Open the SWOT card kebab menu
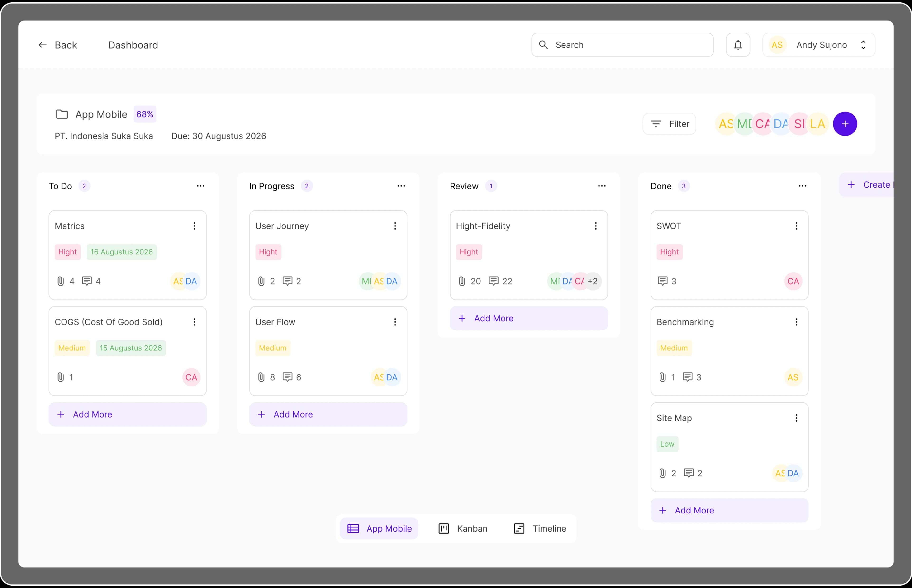Image resolution: width=912 pixels, height=588 pixels. coord(796,226)
